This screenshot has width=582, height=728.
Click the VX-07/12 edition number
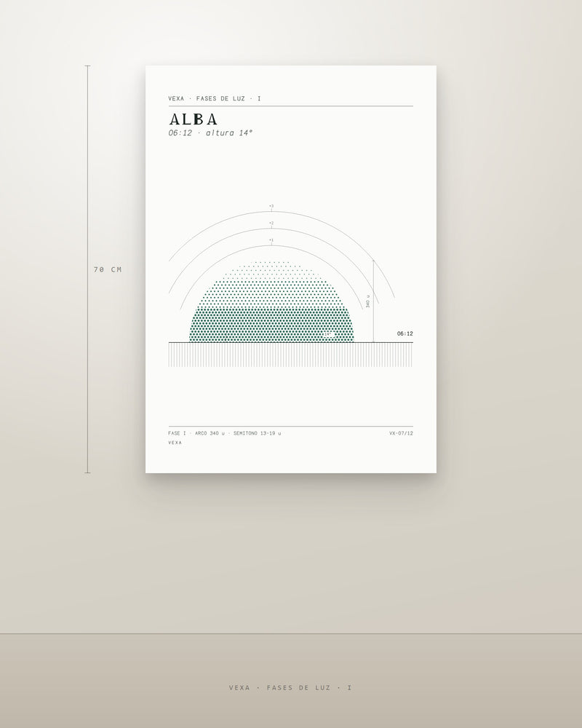(x=401, y=433)
